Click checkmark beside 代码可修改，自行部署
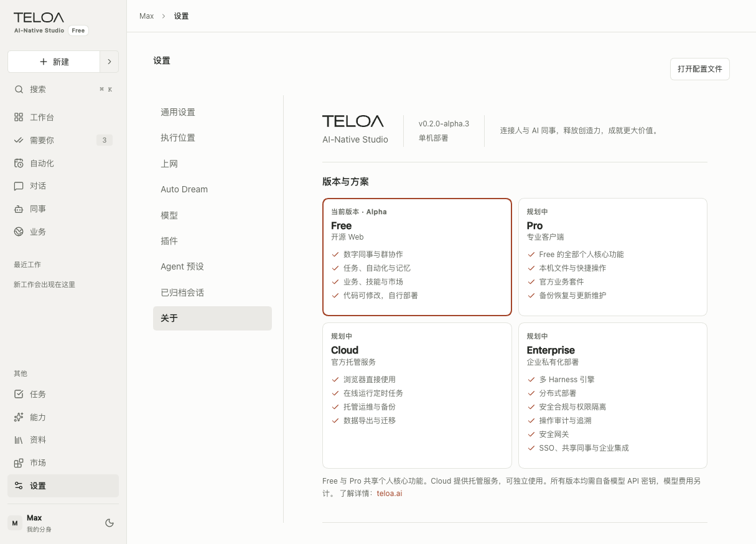Screen dimensions: 756x544 pos(335,296)
